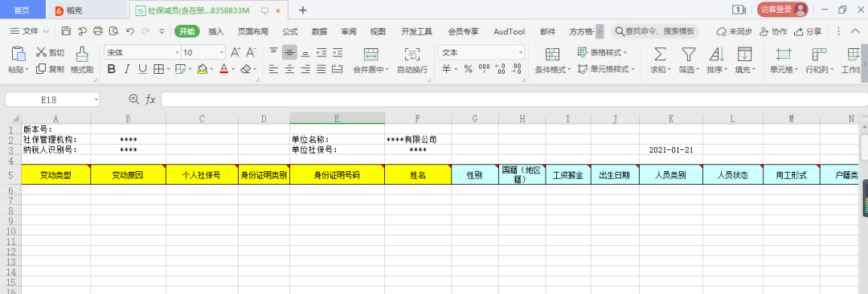Image resolution: width=868 pixels, height=294 pixels.
Task: Open the font name dropdown (宋体)
Action: 177,52
